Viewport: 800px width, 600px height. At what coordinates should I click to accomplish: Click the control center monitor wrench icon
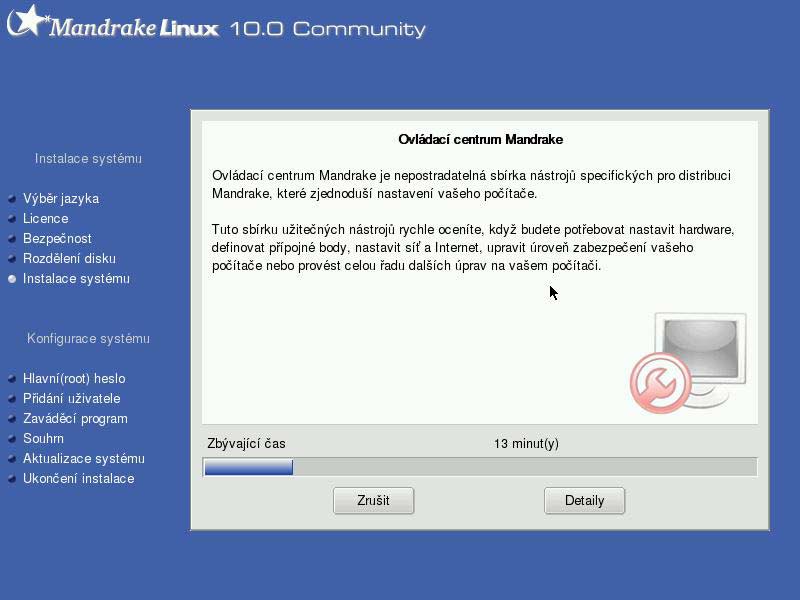point(688,363)
